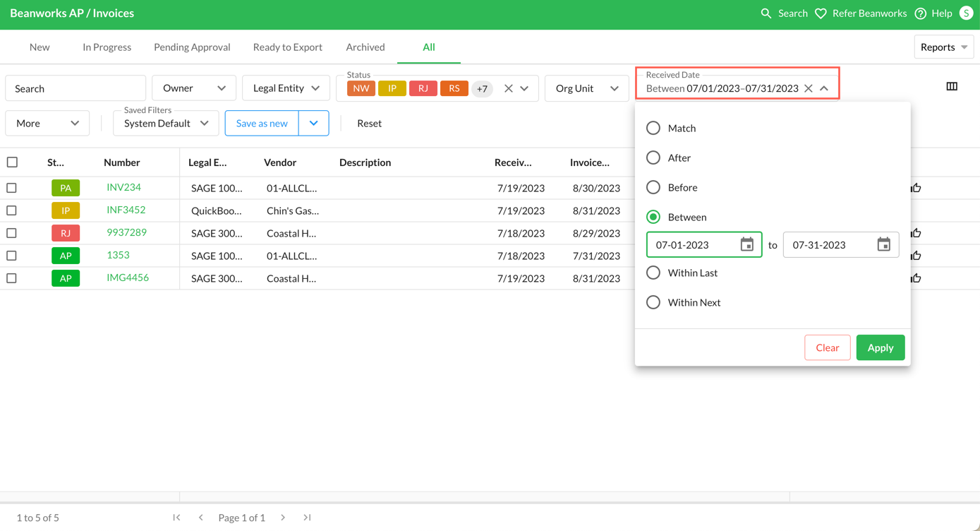Open calendar picker for 07-31-2023 end date
The width and height of the screenshot is (980, 531).
(883, 244)
